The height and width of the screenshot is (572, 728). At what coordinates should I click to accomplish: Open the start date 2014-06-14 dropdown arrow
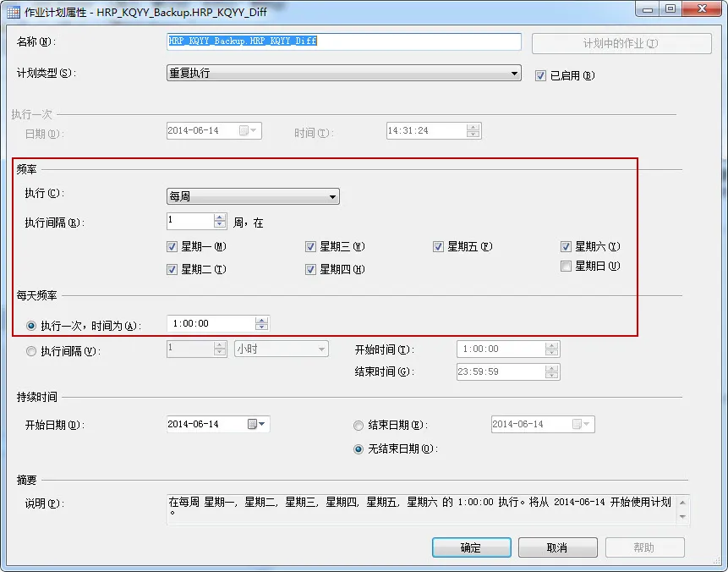262,424
